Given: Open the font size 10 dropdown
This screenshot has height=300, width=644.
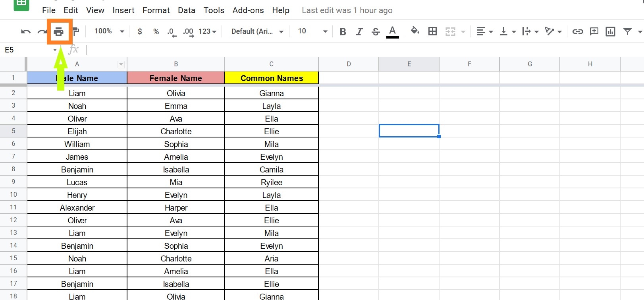Looking at the screenshot, I should (x=312, y=31).
